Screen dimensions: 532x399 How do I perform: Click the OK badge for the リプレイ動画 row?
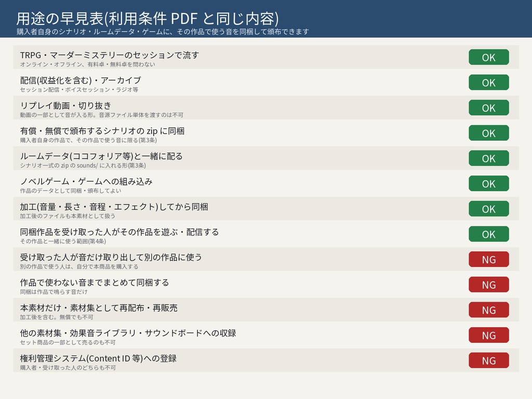pos(488,108)
